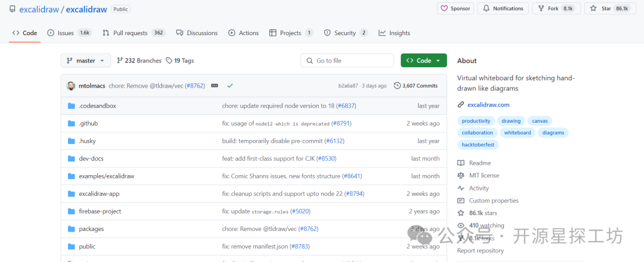View the 19 Tags link
This screenshot has width=644, height=262.
tap(180, 61)
